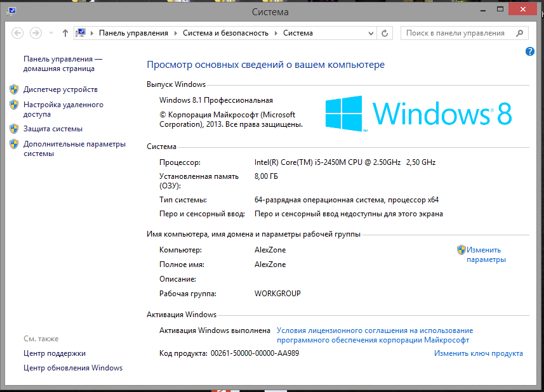Click the Forward navigation arrow
Screen dimensions: 544x392
pos(36,33)
